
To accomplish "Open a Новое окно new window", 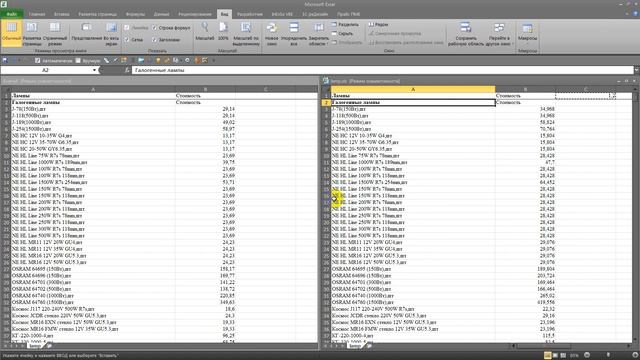I will point(271,33).
